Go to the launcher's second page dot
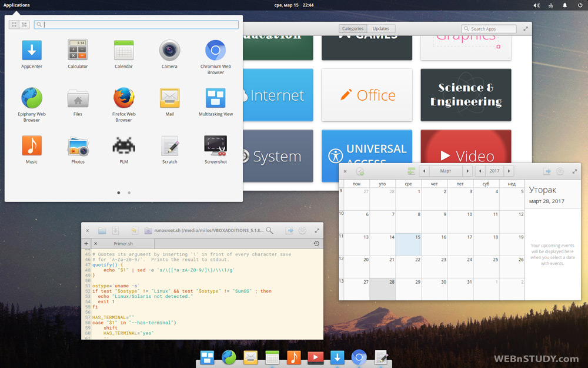The height and width of the screenshot is (368, 588). 129,193
